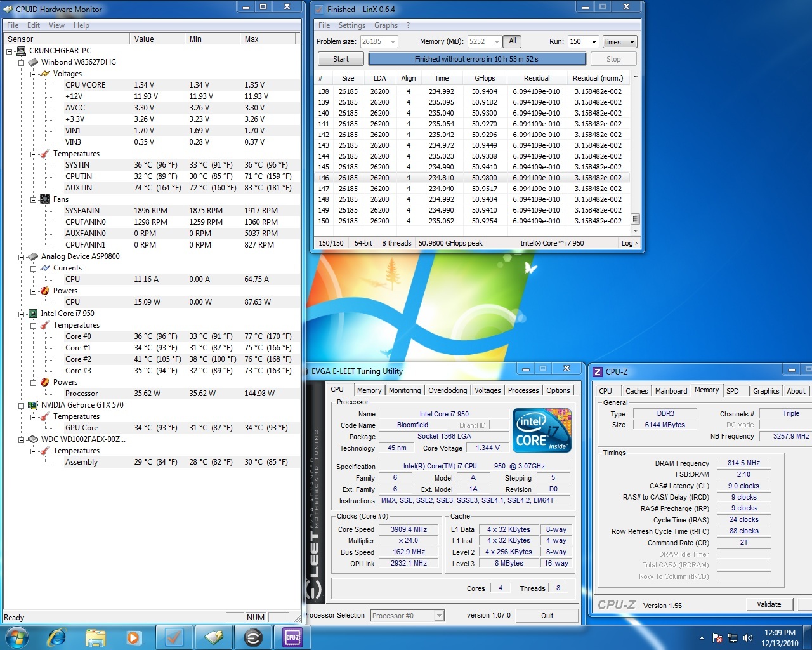812x650 pixels.
Task: Open Windows Media Player from taskbar
Action: tap(133, 637)
